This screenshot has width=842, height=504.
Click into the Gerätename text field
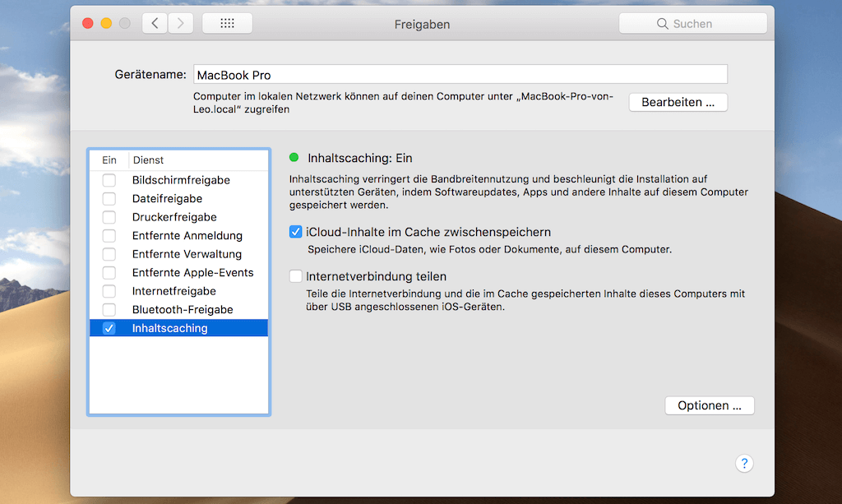coord(460,75)
